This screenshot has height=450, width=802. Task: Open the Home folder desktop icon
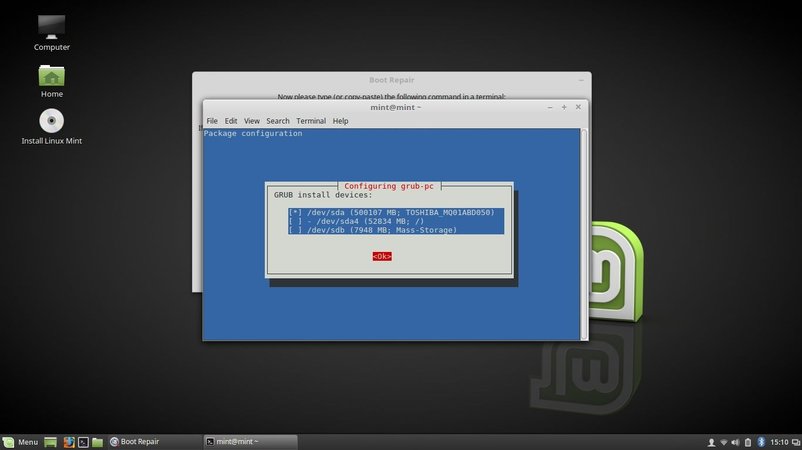tap(52, 76)
